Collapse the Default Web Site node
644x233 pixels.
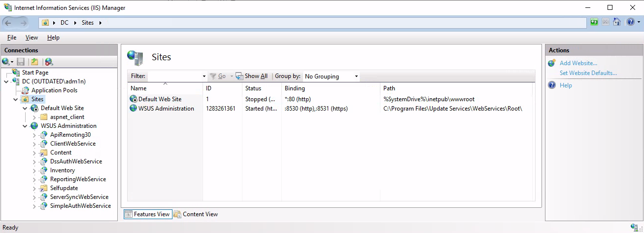25,108
